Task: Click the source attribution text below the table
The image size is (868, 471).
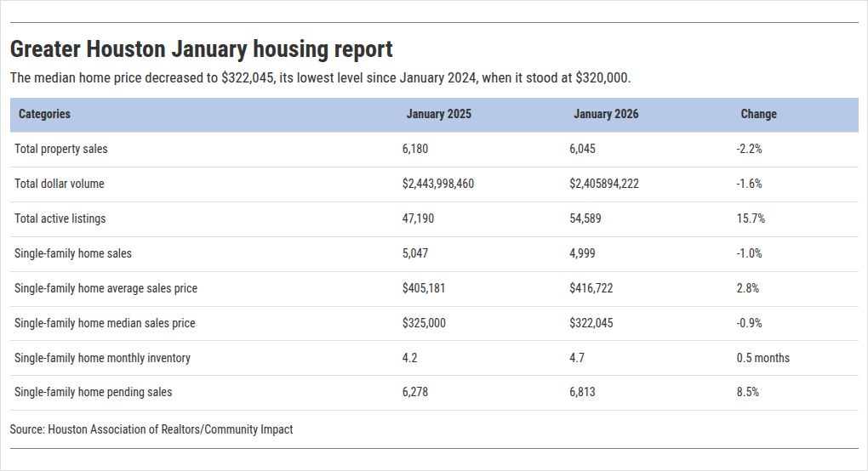Action: [151, 429]
